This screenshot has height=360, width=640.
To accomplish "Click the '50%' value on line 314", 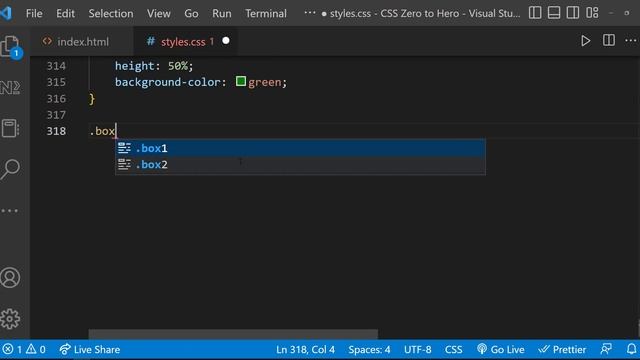I will [178, 66].
